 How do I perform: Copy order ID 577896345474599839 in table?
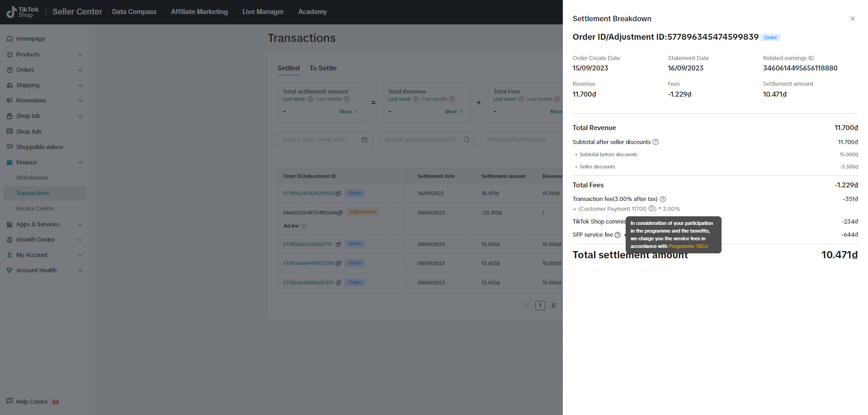point(338,194)
